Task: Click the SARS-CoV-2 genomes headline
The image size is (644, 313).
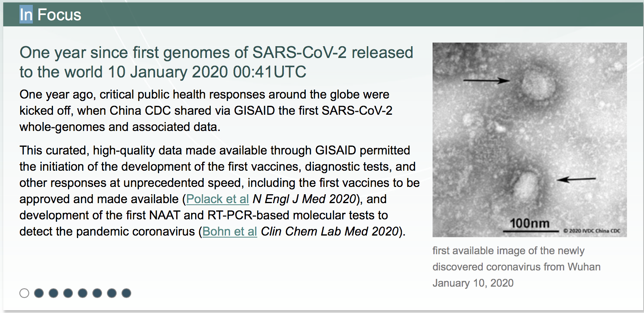Action: pyautogui.click(x=216, y=62)
